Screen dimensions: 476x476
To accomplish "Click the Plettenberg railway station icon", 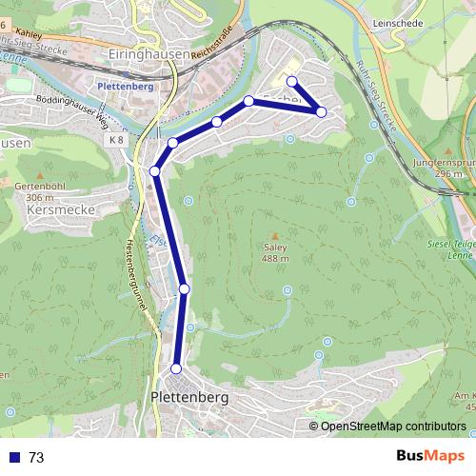I will tap(126, 74).
